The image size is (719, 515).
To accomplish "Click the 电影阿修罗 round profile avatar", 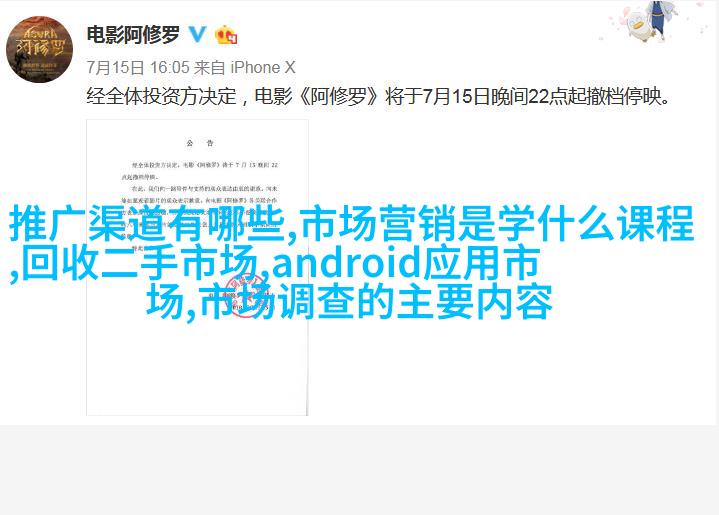I will [x=39, y=49].
